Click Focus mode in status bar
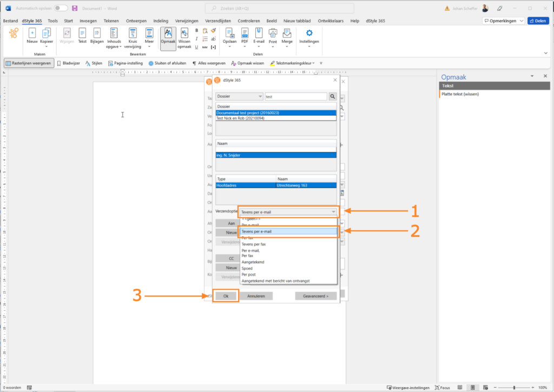 click(x=443, y=388)
